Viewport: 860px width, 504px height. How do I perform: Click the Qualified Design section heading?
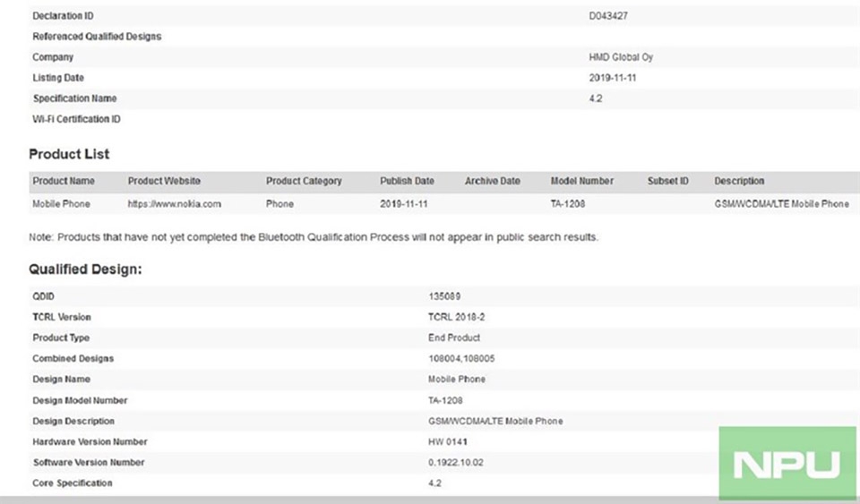(x=85, y=269)
